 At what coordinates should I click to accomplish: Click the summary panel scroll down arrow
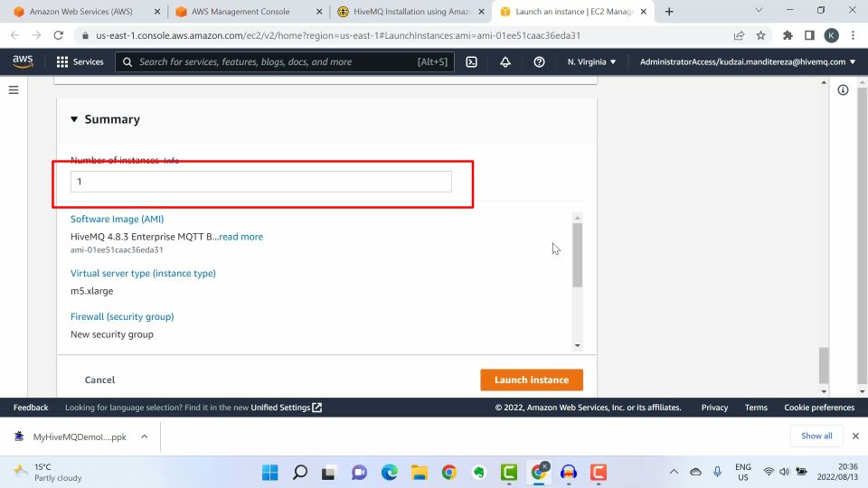coord(578,346)
